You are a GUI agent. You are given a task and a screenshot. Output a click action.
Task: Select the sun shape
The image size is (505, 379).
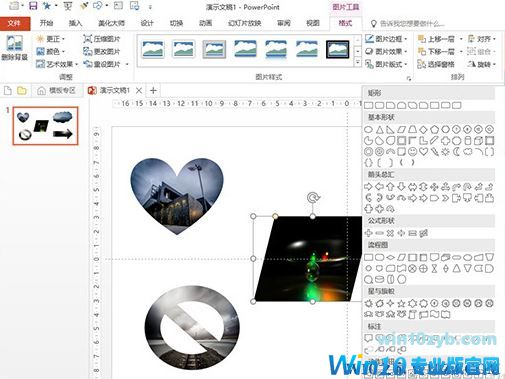click(x=445, y=152)
